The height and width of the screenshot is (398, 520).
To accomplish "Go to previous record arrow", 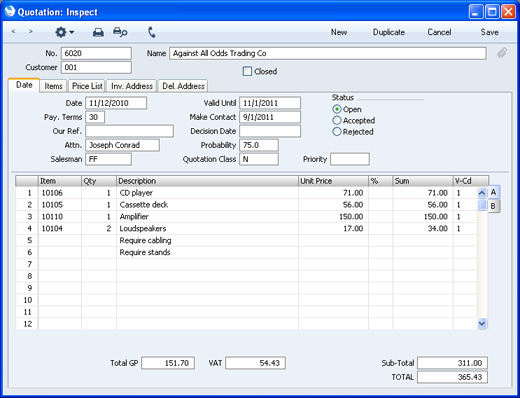I will point(13,32).
